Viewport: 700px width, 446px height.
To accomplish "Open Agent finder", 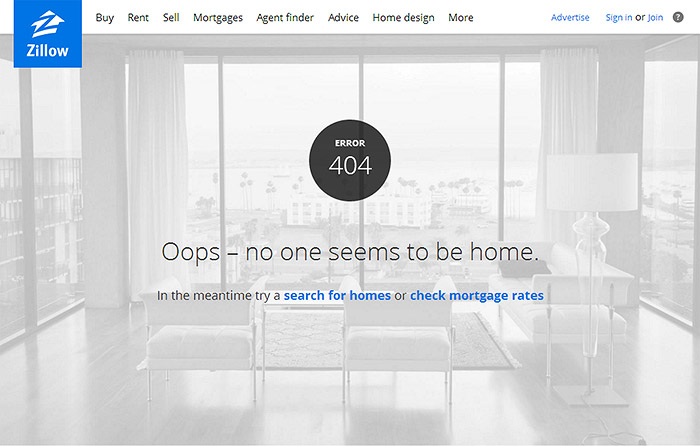I will (285, 18).
